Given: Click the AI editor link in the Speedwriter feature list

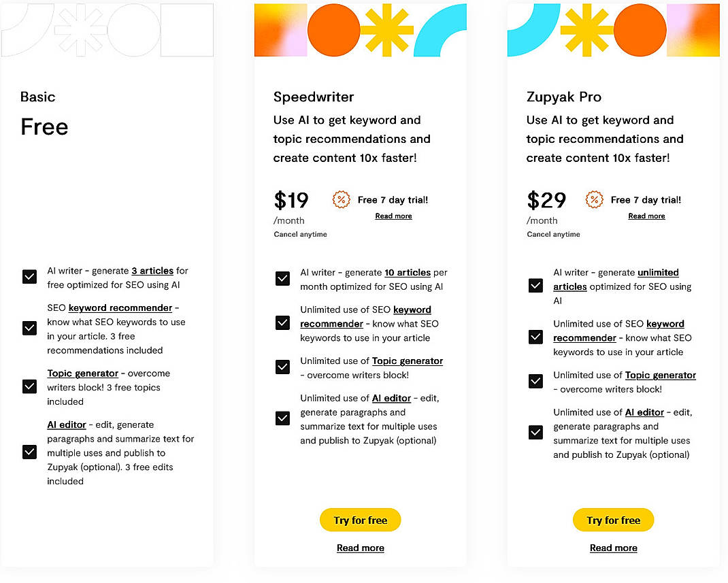Looking at the screenshot, I should pos(391,398).
